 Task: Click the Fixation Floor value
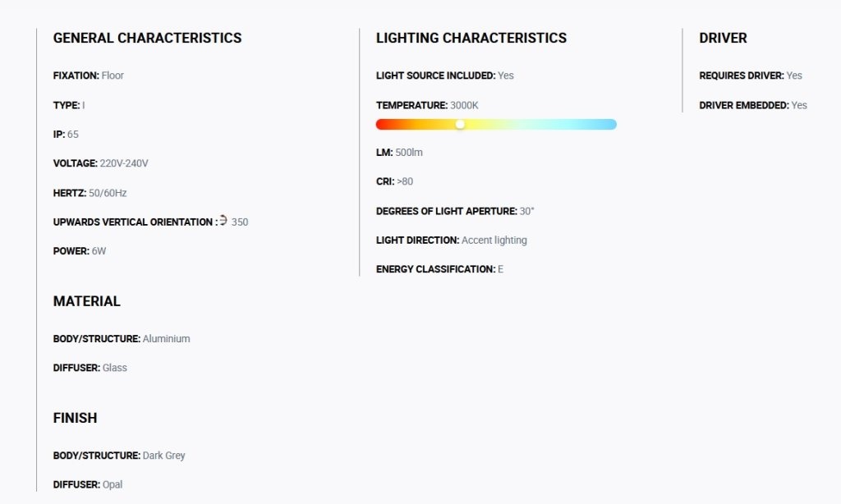click(x=113, y=76)
